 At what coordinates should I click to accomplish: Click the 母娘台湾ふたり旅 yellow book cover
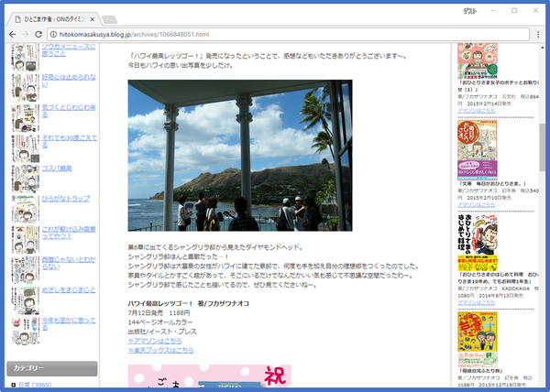pyautogui.click(x=478, y=339)
